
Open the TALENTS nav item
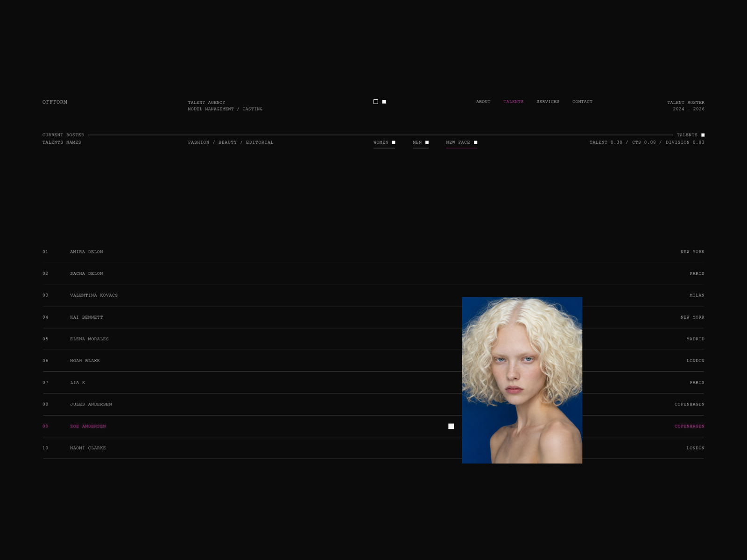tap(514, 102)
